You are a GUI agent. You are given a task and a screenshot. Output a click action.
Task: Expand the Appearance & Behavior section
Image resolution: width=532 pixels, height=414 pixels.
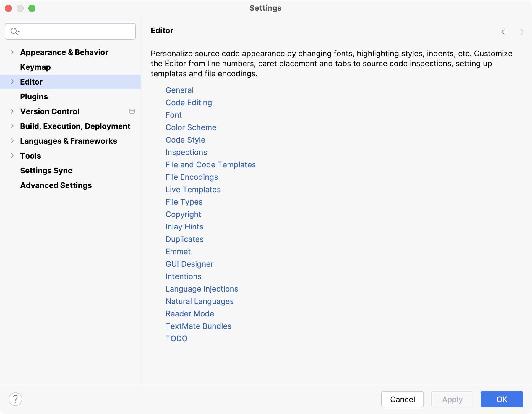point(12,52)
